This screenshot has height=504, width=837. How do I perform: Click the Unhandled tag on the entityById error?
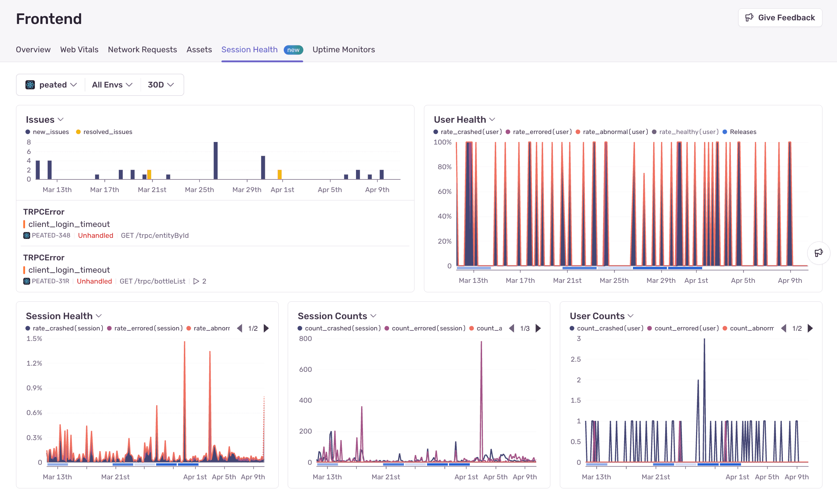pyautogui.click(x=96, y=235)
